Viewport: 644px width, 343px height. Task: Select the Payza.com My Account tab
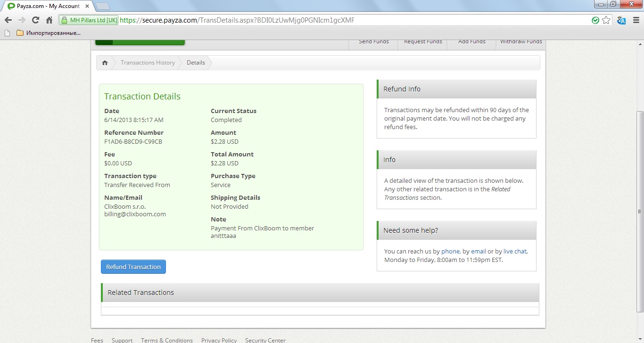47,6
